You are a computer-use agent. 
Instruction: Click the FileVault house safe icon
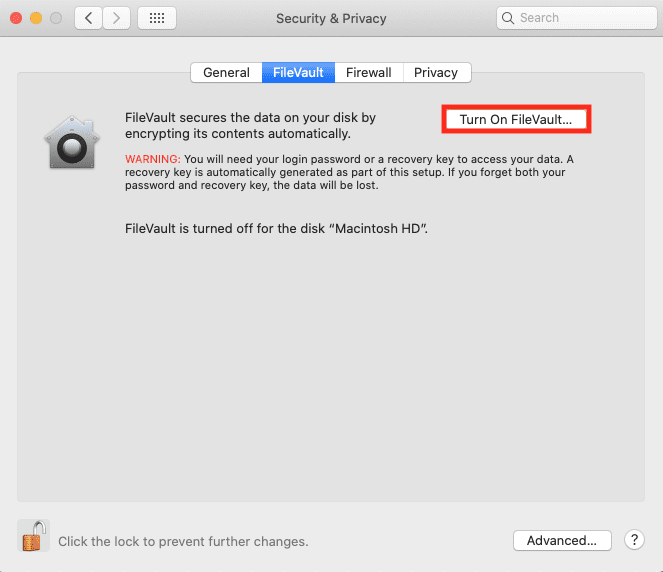coord(72,143)
